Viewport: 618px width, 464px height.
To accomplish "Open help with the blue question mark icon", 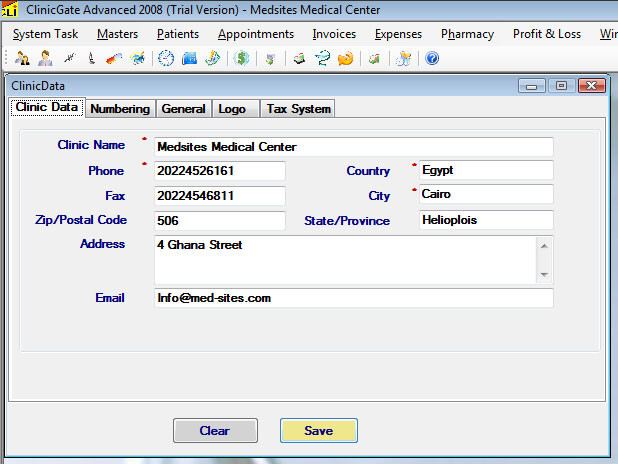I will tap(432, 58).
